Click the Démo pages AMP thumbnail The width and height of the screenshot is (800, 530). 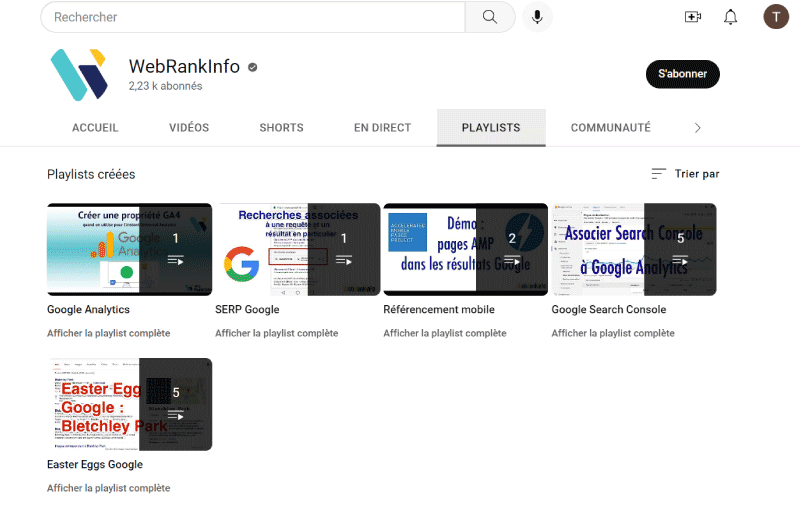click(x=466, y=249)
